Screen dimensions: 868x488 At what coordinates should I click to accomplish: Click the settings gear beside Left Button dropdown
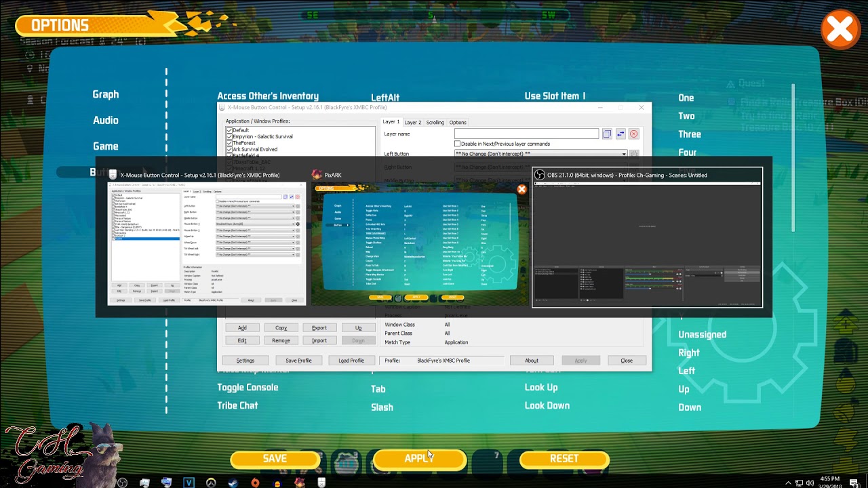click(634, 154)
